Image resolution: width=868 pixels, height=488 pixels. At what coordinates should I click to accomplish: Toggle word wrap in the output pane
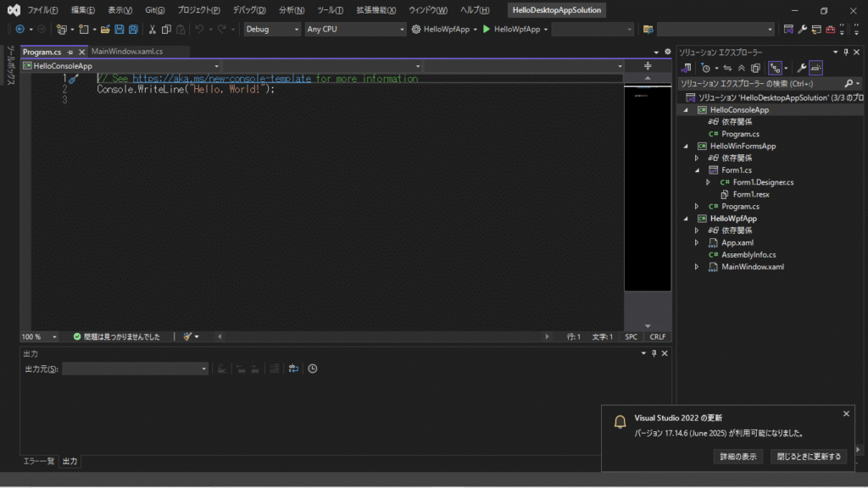(293, 369)
